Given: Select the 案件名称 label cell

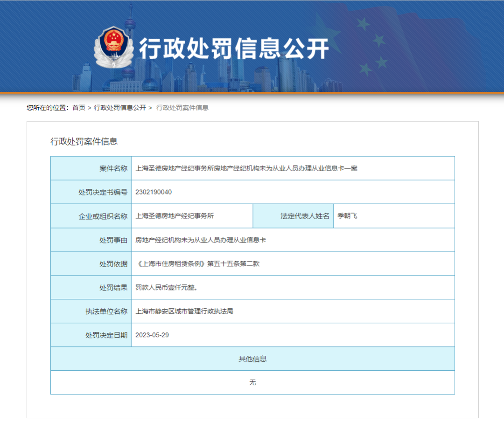Looking at the screenshot, I should [x=91, y=168].
